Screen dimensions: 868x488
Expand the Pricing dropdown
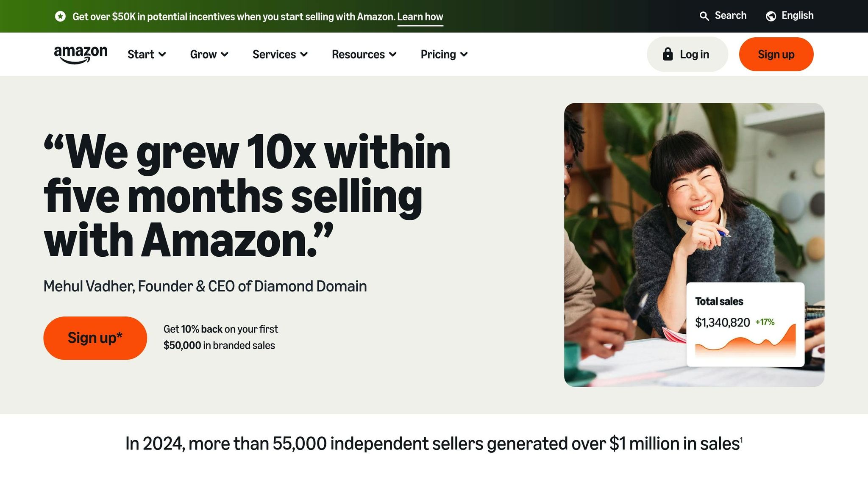tap(443, 54)
